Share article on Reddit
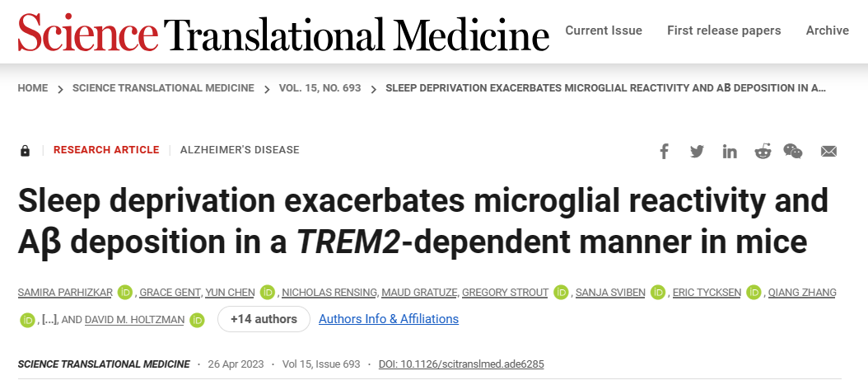This screenshot has width=868, height=385. point(763,151)
